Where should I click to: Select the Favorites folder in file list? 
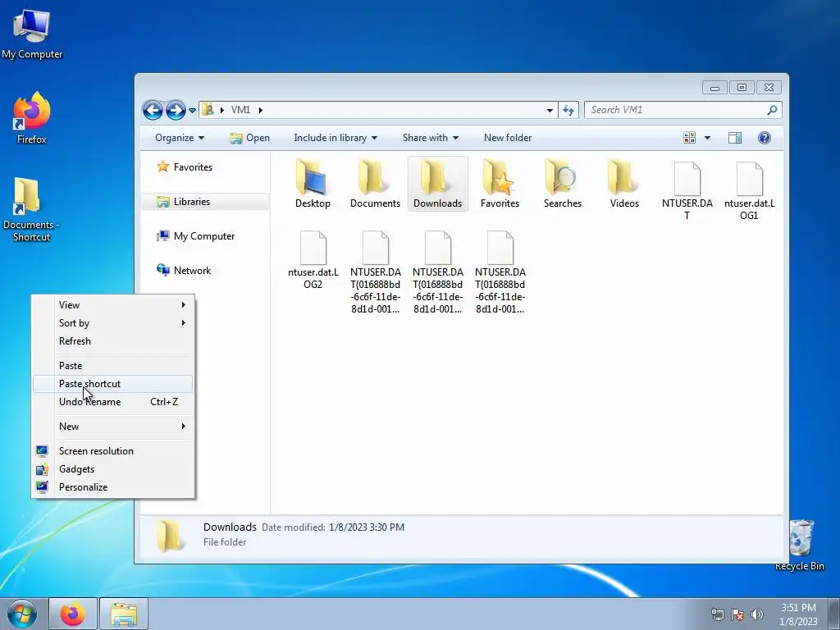(500, 184)
